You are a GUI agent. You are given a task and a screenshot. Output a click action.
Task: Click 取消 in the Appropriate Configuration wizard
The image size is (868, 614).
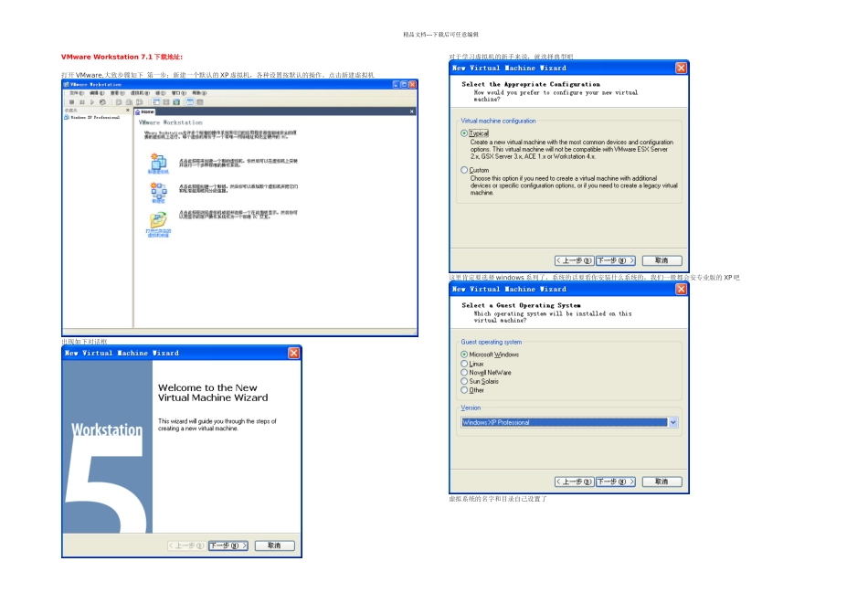pyautogui.click(x=662, y=260)
